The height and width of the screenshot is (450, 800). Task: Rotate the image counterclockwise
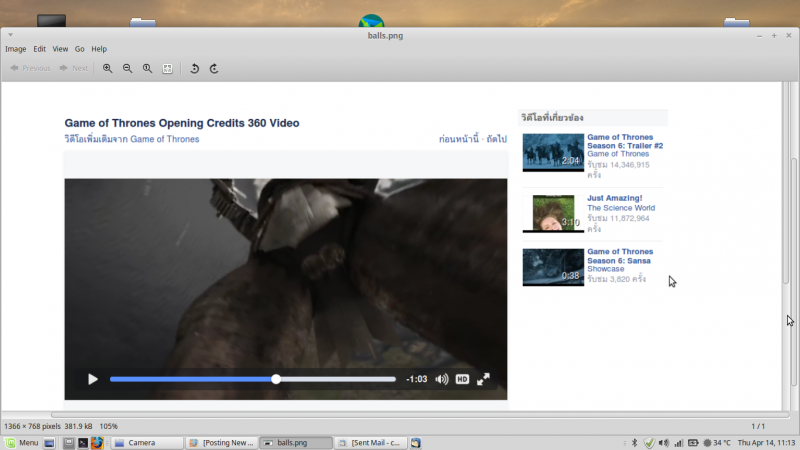[194, 68]
